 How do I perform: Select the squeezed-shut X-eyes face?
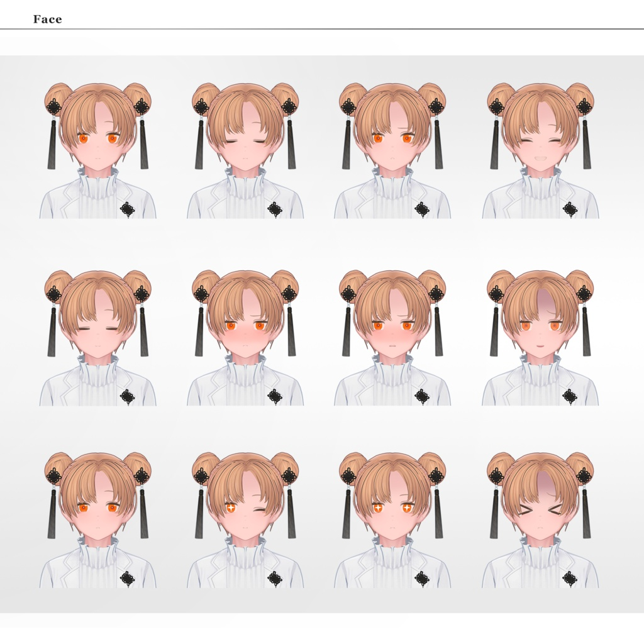click(540, 520)
